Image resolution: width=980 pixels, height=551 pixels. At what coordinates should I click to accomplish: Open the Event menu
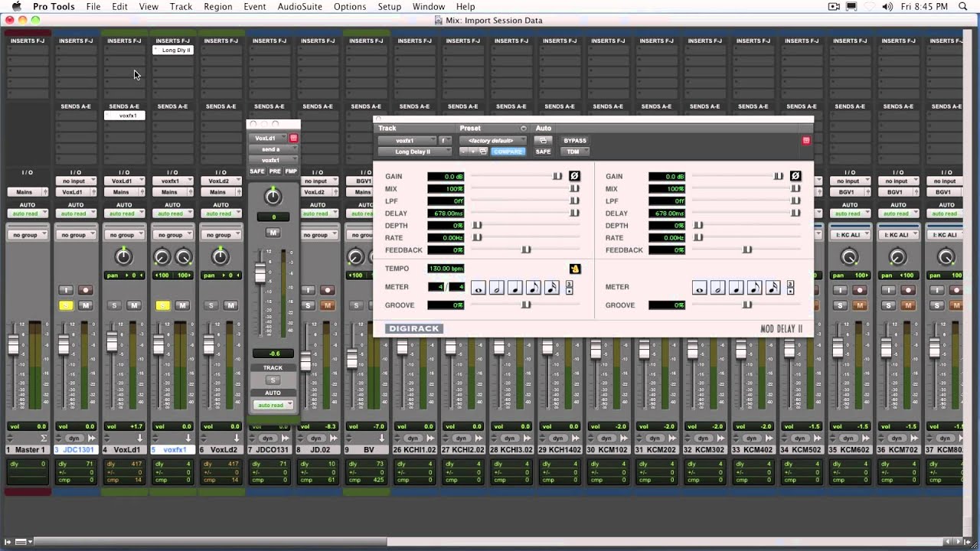(255, 7)
